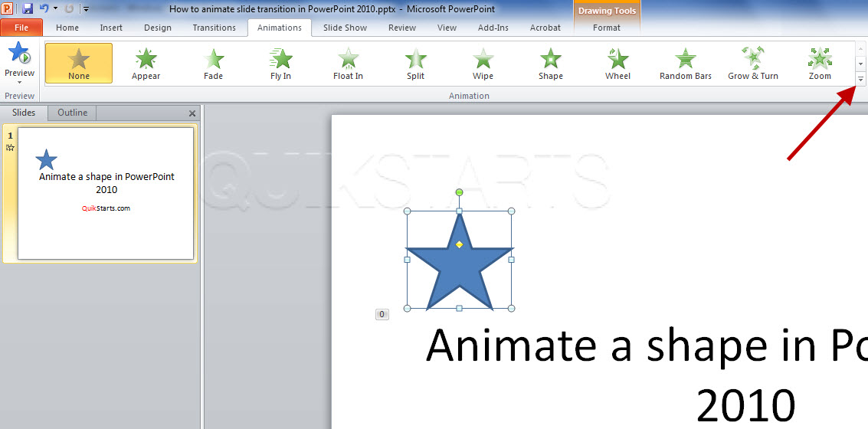The width and height of the screenshot is (868, 429).
Task: Click the PowerPoint application icon in title bar
Action: (x=8, y=9)
